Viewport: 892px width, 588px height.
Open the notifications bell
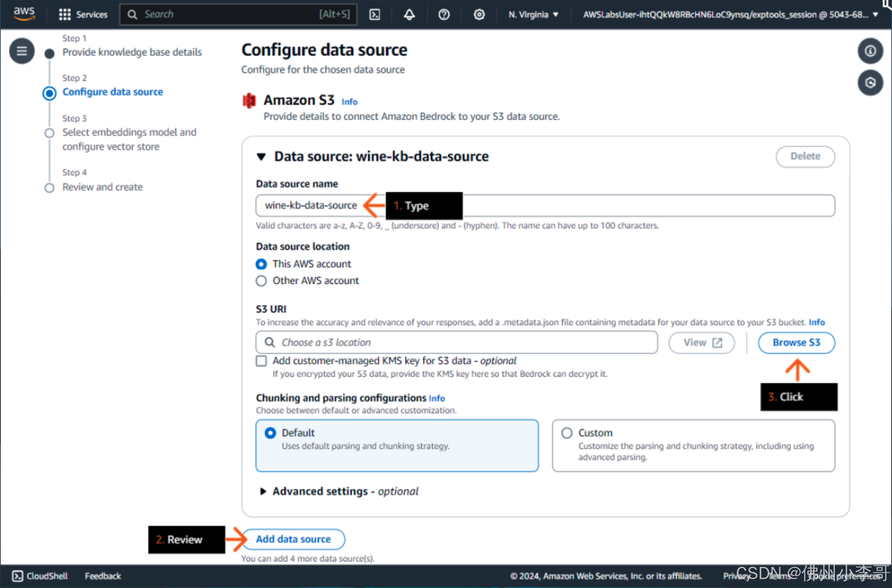click(x=409, y=15)
